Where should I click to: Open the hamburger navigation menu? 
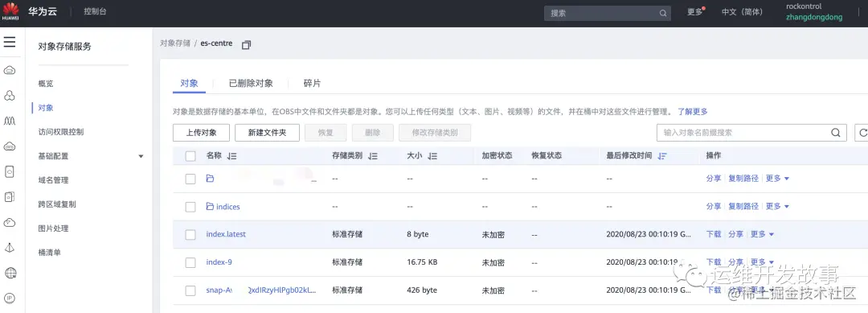tap(10, 42)
